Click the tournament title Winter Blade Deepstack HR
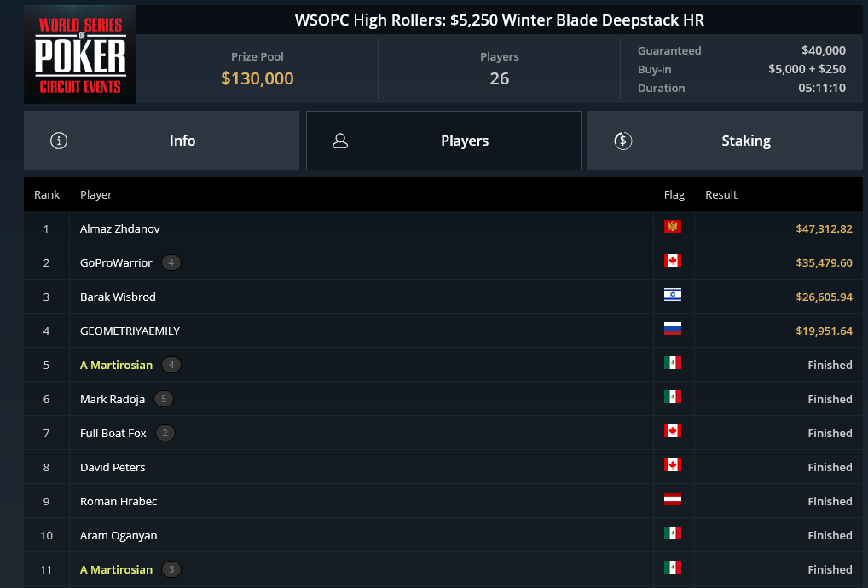 (x=499, y=20)
